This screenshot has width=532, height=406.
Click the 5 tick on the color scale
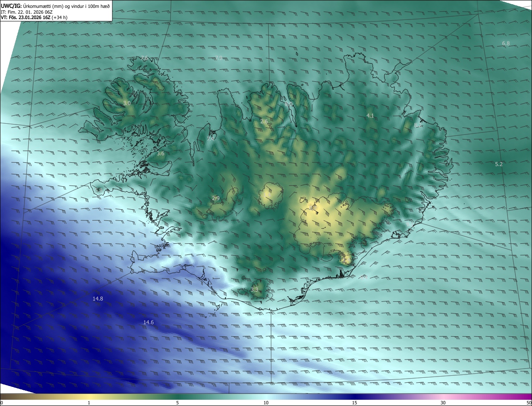coord(177,403)
